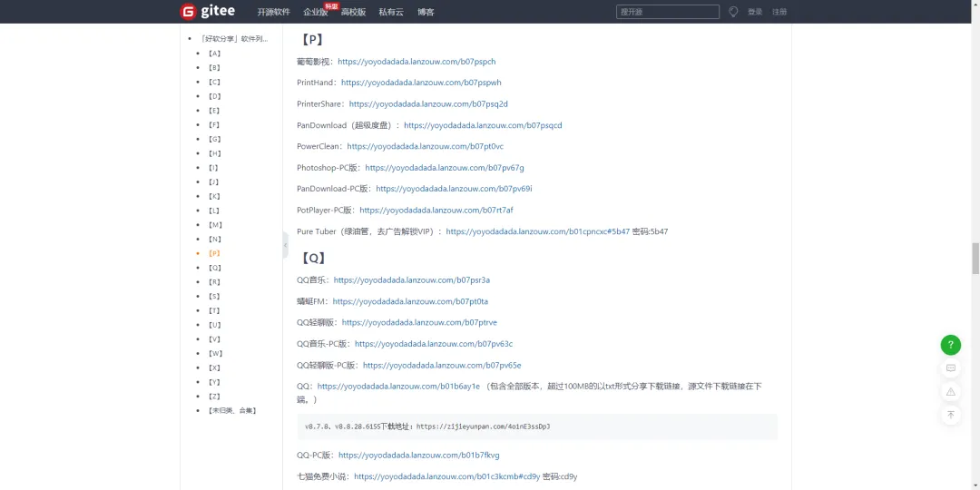This screenshot has height=490, width=980.
Task: Jump to section 【Z】 in outline
Action: [214, 397]
